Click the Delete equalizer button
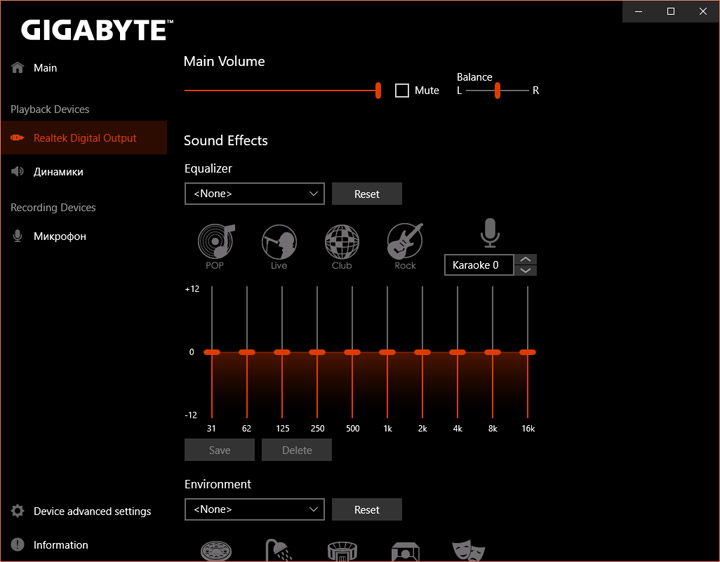The width and height of the screenshot is (720, 562). click(x=297, y=450)
